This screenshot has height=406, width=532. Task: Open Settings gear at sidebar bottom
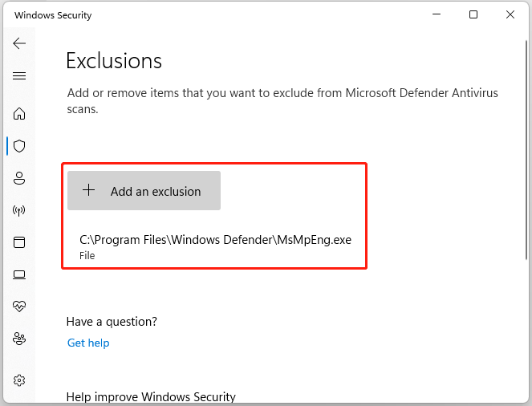point(19,380)
